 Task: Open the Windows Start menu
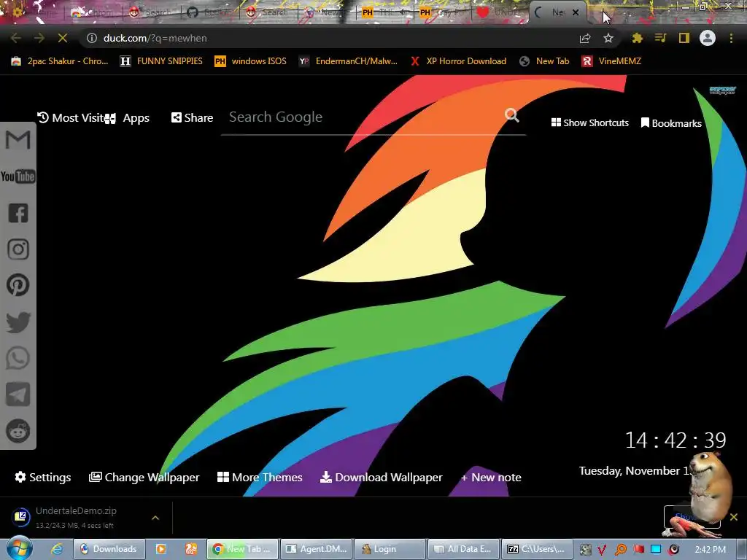19,548
